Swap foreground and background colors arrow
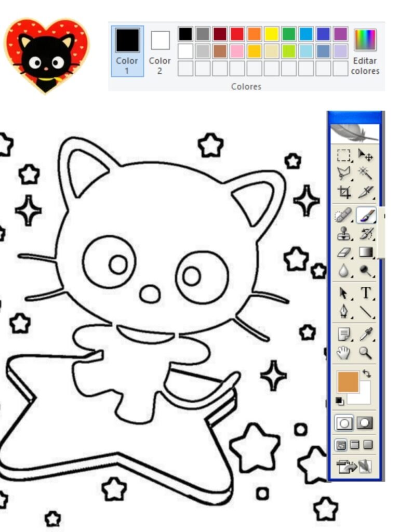This screenshot has width=399, height=532. click(x=367, y=374)
